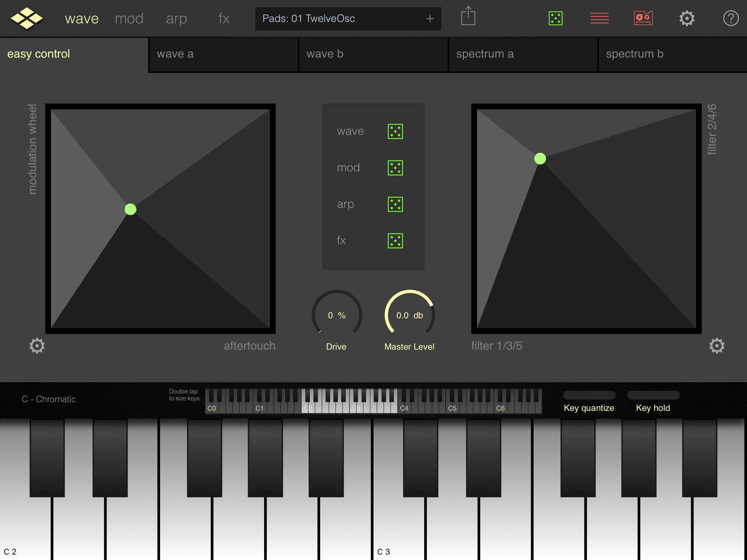
Task: Click the arp label in randomize panel
Action: [x=345, y=205]
